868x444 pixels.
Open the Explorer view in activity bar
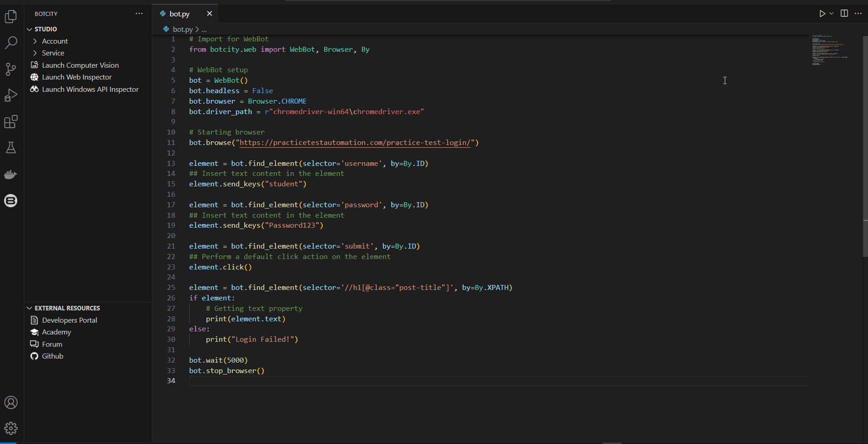pos(11,17)
